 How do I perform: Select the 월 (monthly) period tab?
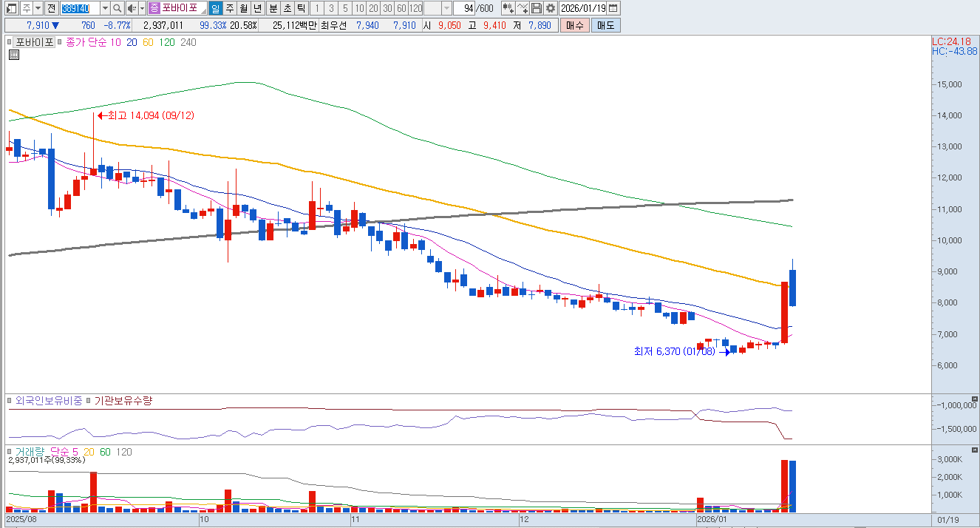(x=243, y=8)
